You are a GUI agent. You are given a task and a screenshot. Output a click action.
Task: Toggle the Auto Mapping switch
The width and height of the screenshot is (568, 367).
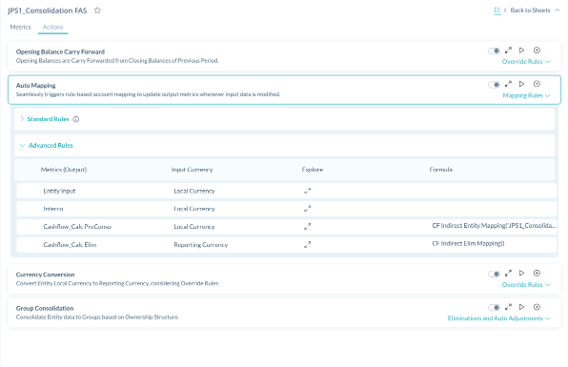(494, 84)
